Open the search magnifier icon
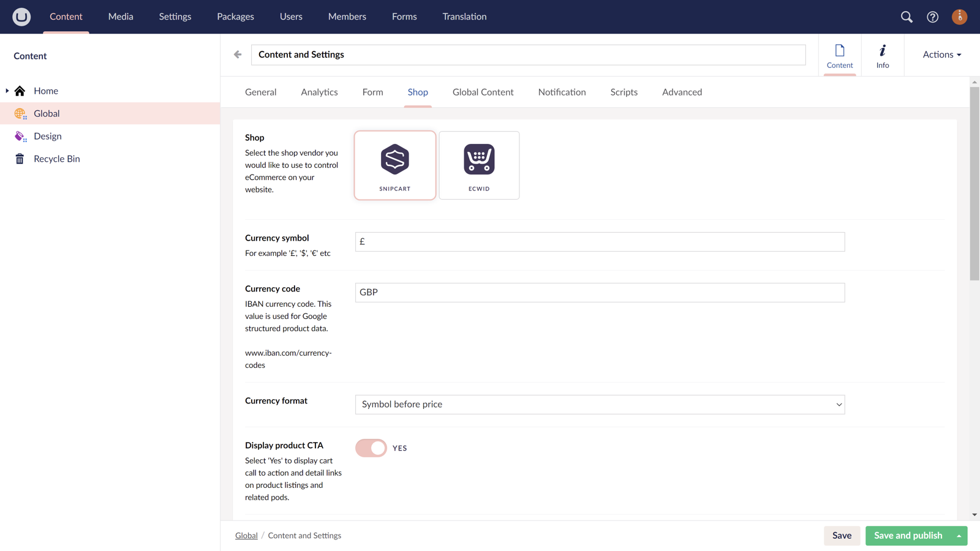 click(907, 17)
